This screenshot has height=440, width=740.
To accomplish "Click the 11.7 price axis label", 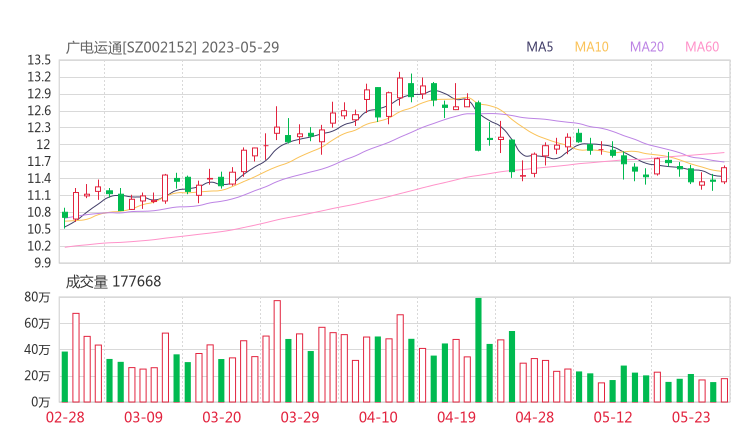I will click(x=39, y=161).
